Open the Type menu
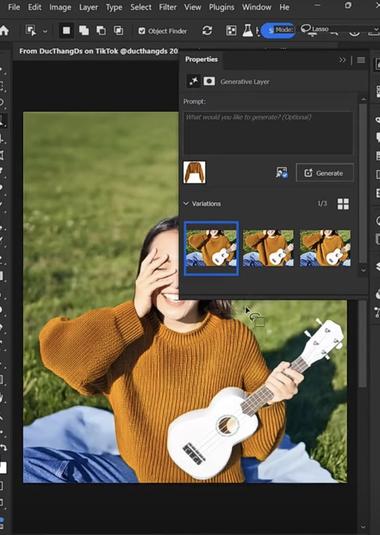This screenshot has height=535, width=380. [114, 7]
